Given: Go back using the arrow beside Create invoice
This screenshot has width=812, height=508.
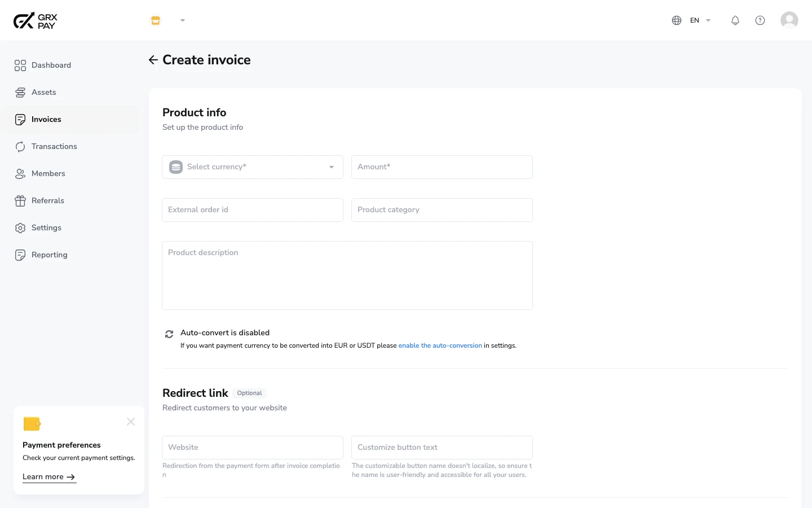Looking at the screenshot, I should point(153,60).
